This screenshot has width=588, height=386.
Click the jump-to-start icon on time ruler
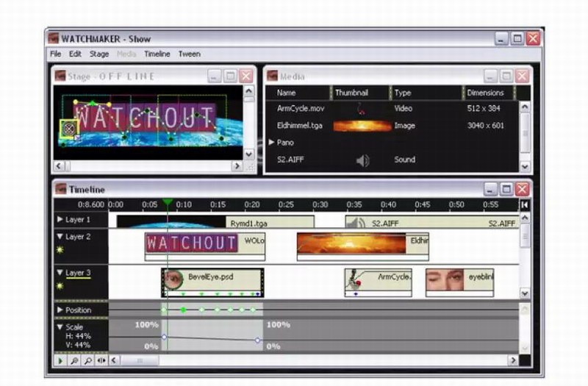524,204
